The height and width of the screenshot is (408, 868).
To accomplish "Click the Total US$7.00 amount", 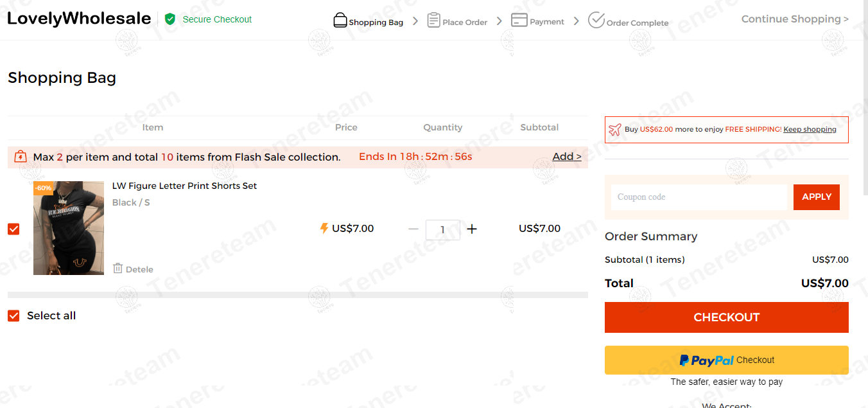I will pos(824,283).
